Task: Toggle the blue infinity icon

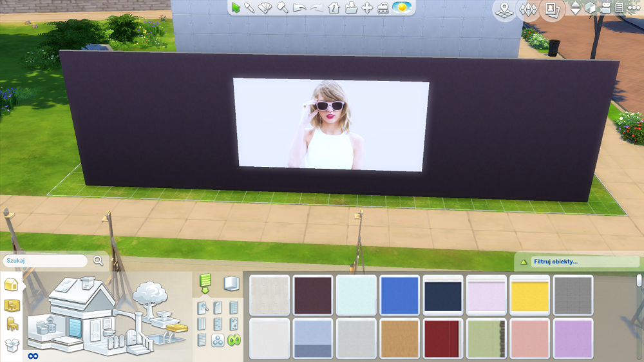Action: (x=32, y=356)
